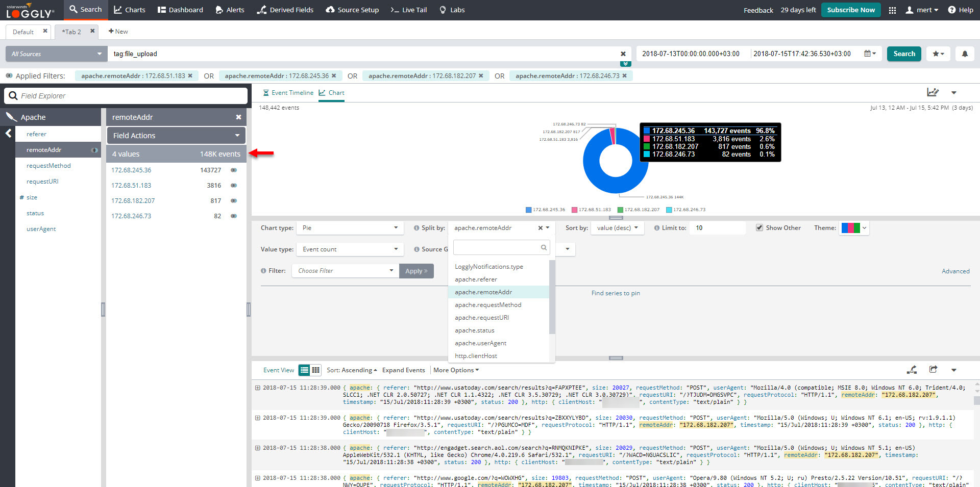
Task: Toggle filter for value 172.68.245.36
Action: pos(234,170)
